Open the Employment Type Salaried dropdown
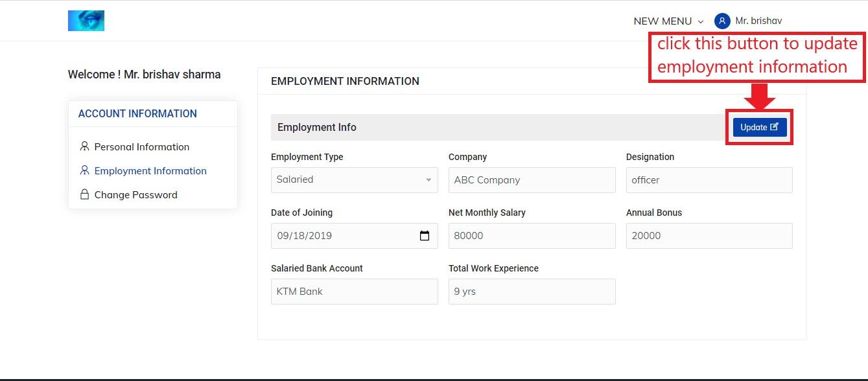The width and height of the screenshot is (868, 381). click(355, 180)
